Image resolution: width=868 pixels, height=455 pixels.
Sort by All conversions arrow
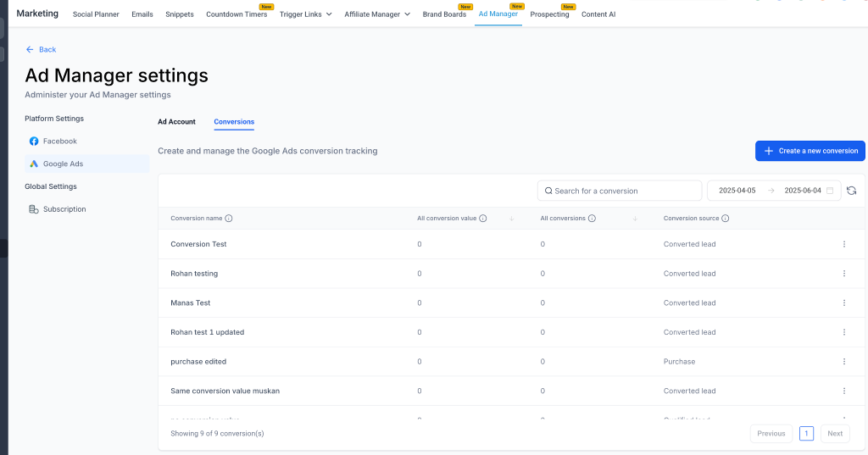click(635, 218)
